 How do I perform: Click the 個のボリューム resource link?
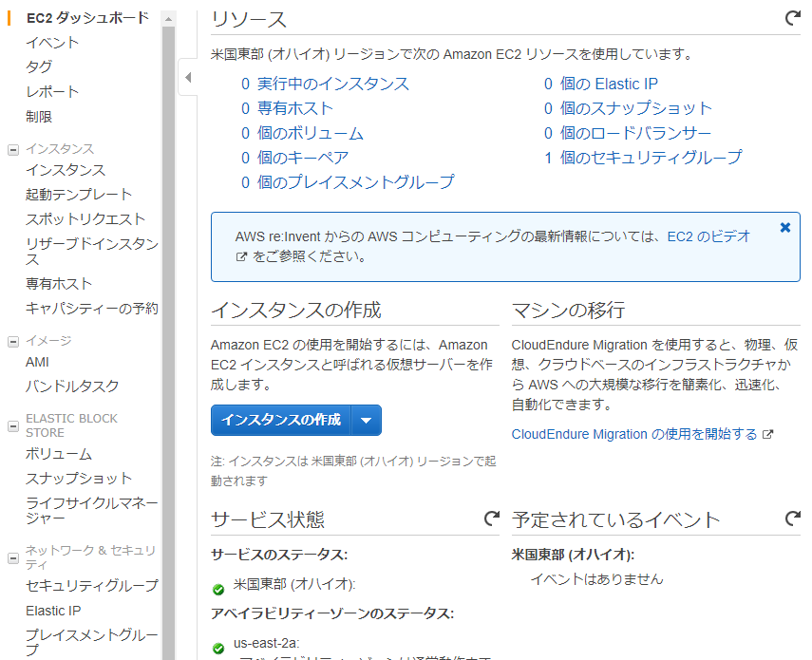311,133
